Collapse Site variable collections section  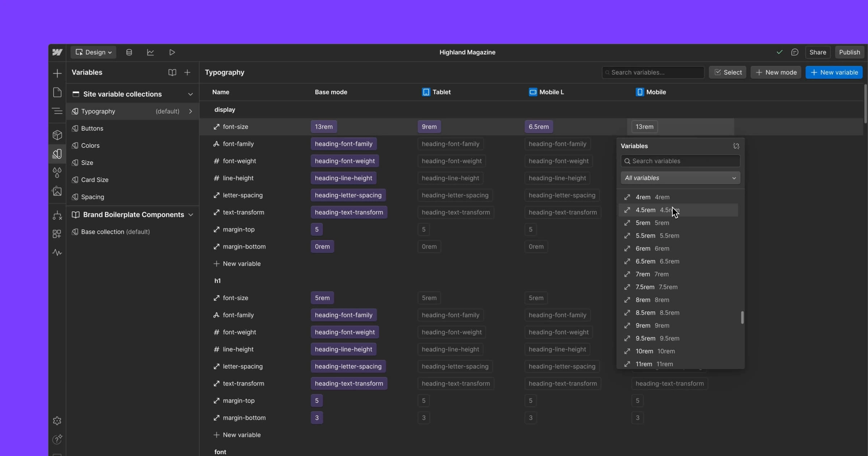(x=190, y=94)
